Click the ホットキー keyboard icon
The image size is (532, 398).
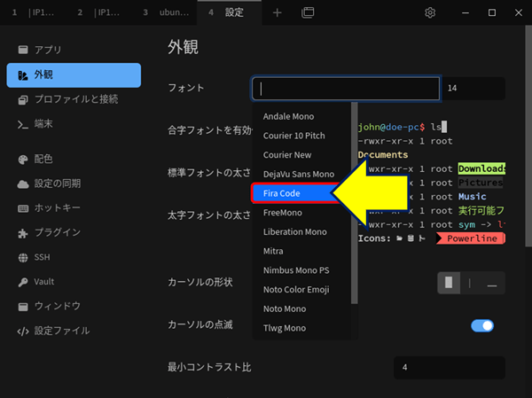tap(23, 208)
